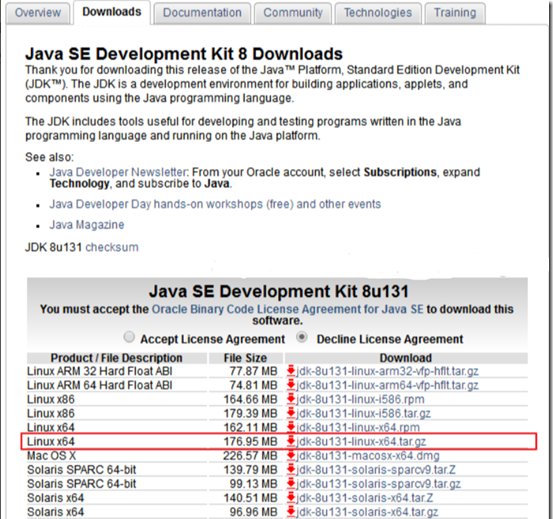Select Accept License Agreement radio button

point(129,337)
